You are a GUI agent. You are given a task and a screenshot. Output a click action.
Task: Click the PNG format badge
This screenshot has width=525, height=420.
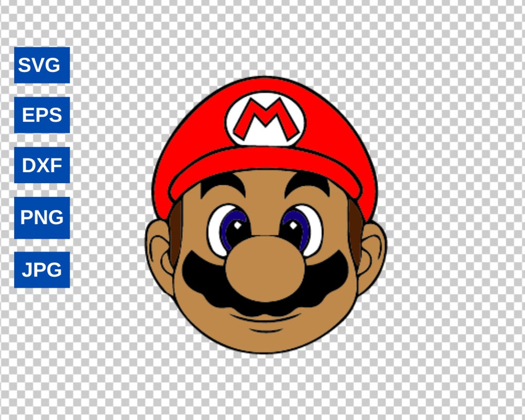42,217
